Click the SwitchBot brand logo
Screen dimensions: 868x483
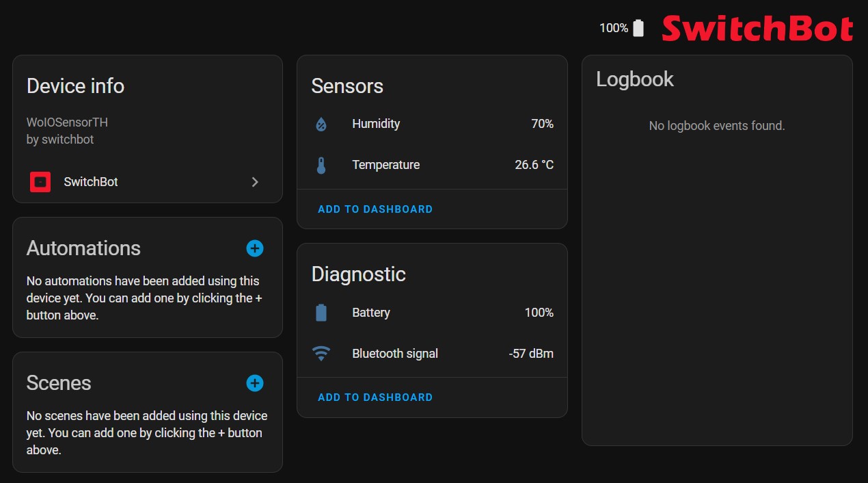coord(757,29)
